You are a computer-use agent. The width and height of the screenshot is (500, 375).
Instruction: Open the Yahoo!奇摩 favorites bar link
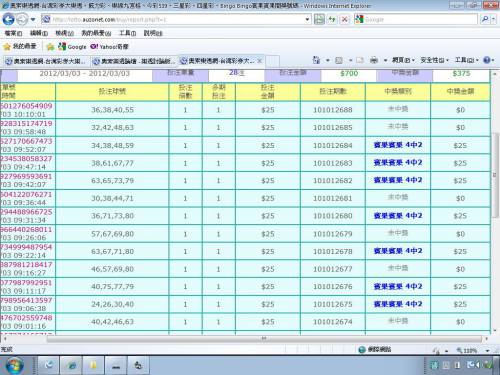pyautogui.click(x=109, y=47)
